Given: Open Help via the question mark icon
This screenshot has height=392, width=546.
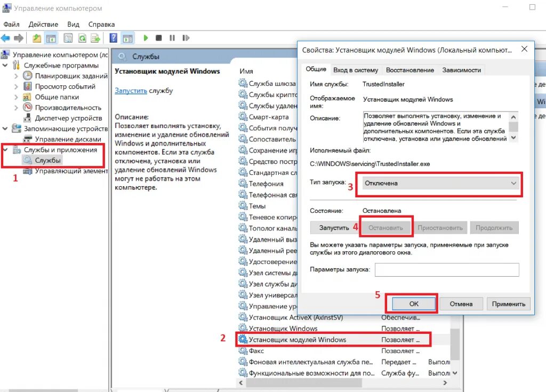Looking at the screenshot, I should [x=113, y=38].
